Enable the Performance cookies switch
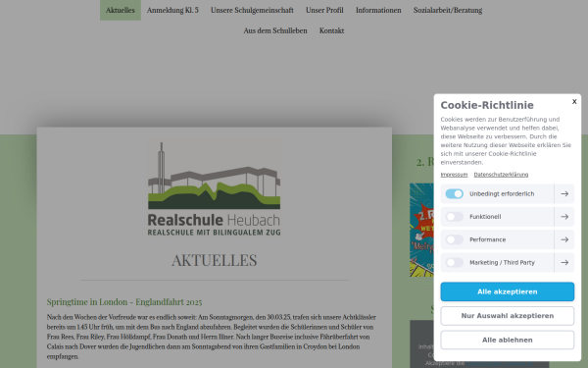The width and height of the screenshot is (588, 368). pyautogui.click(x=454, y=239)
